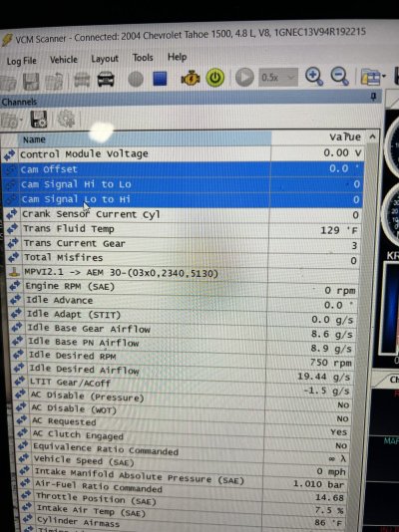Click the blue stop scanning square
This screenshot has height=532, width=399.
coord(160,79)
